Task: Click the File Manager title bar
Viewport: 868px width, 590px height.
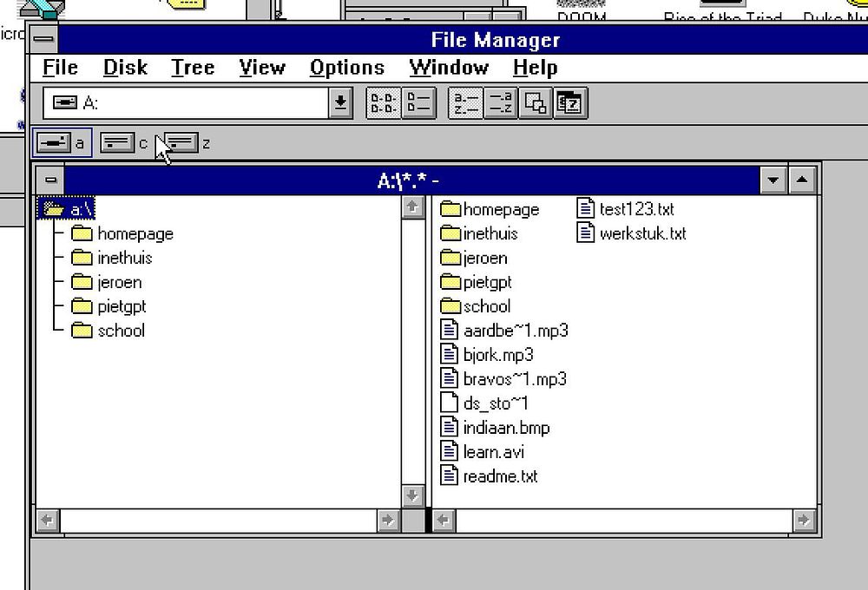Action: tap(463, 39)
